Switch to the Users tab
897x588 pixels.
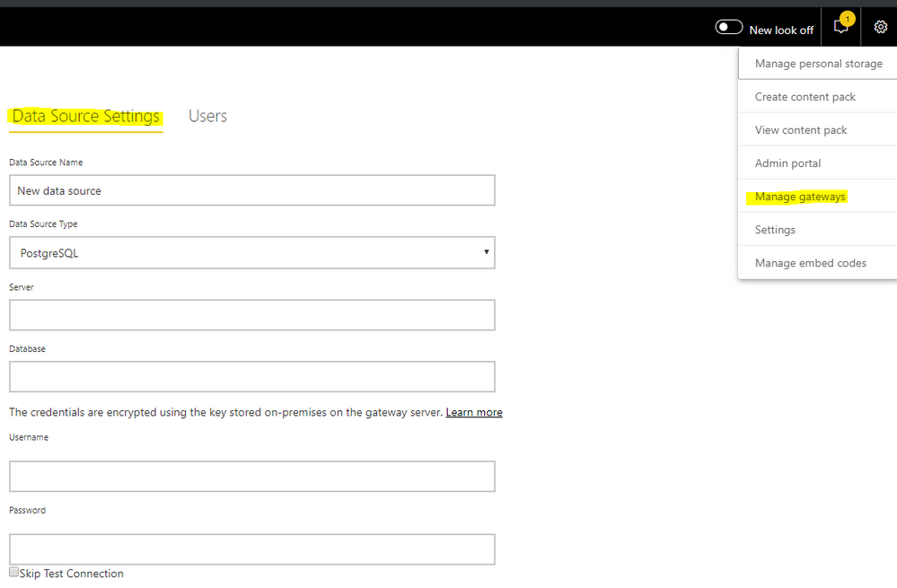pos(207,116)
